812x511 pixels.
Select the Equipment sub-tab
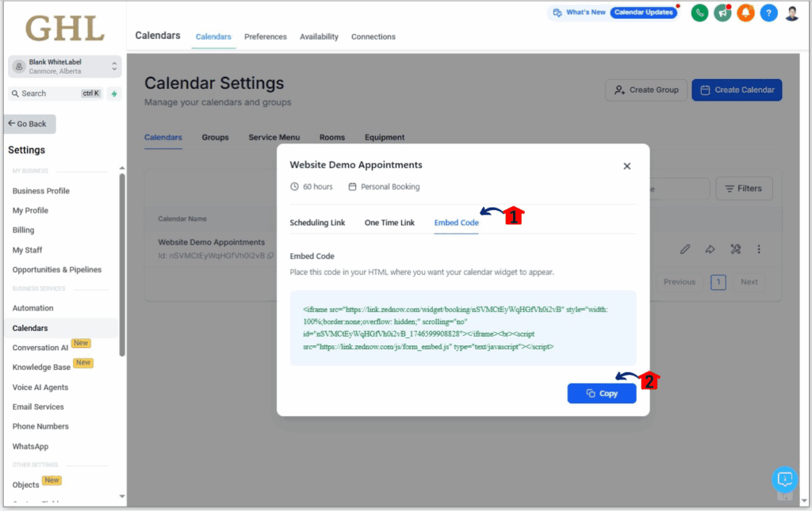[385, 138]
